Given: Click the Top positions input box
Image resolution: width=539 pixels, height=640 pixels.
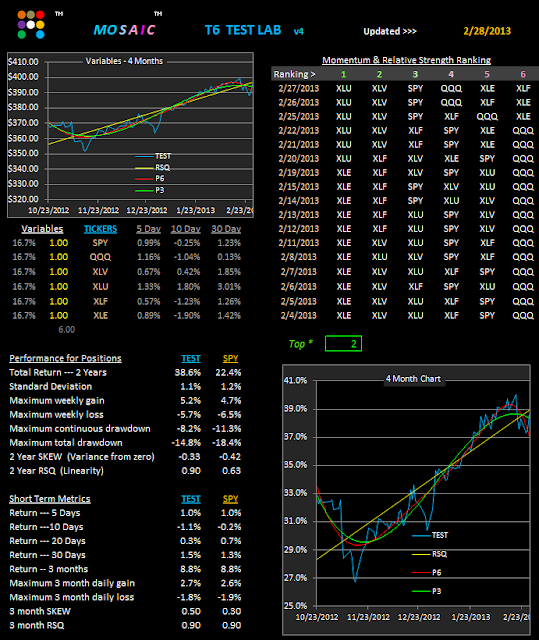Looking at the screenshot, I should coord(343,344).
